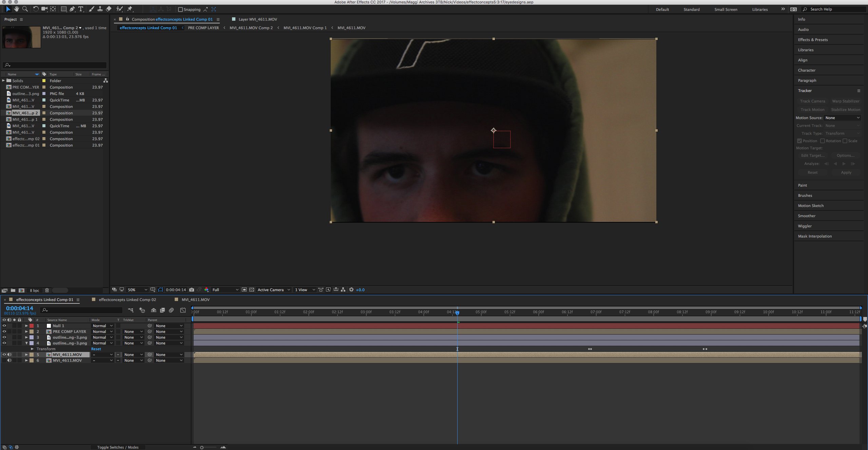Enable the Snapping checkbox
Image resolution: width=868 pixels, height=450 pixels.
[x=180, y=10]
